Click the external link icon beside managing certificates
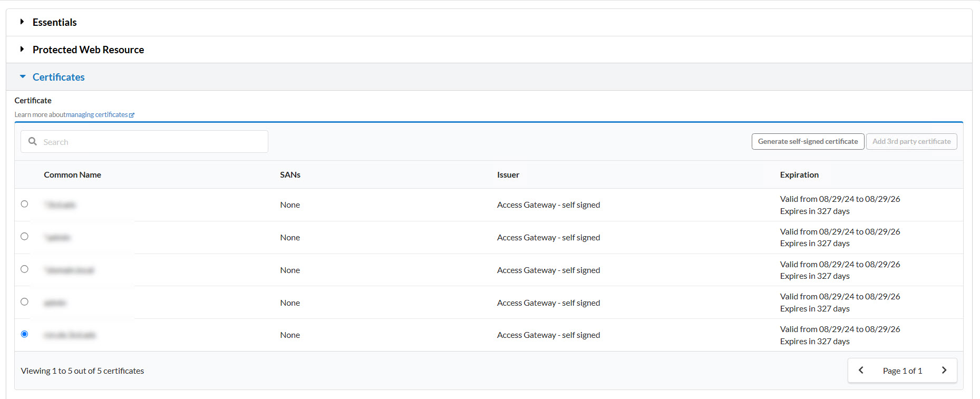980x399 pixels. point(132,115)
